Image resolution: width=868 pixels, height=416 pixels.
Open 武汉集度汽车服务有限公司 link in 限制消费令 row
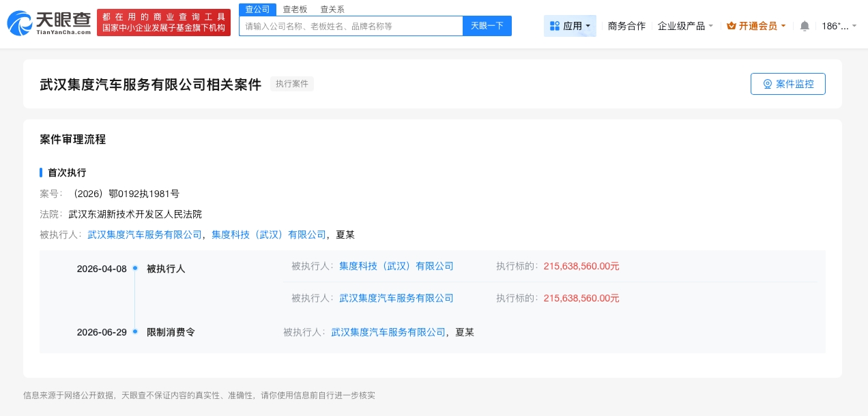(388, 332)
